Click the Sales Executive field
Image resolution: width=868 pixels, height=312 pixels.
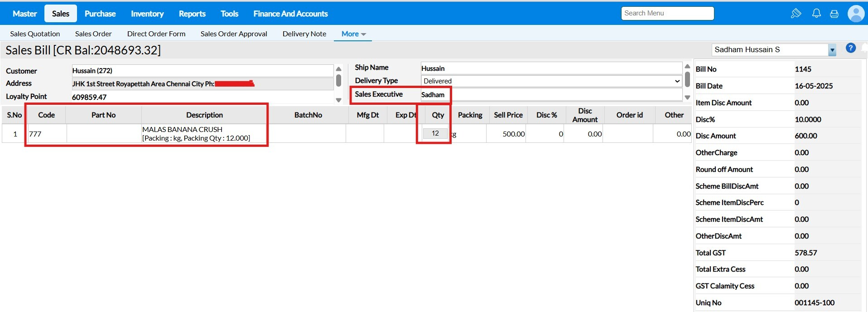[551, 95]
